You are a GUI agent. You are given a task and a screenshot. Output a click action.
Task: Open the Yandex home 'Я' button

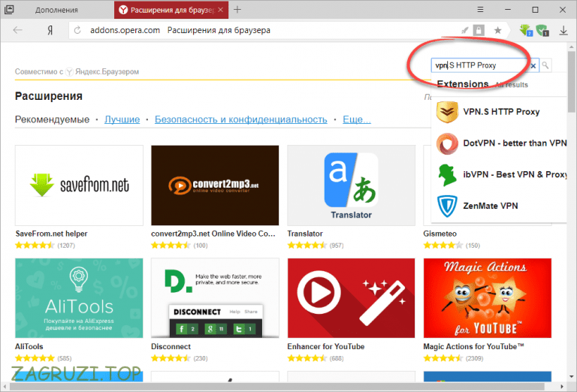coord(50,30)
